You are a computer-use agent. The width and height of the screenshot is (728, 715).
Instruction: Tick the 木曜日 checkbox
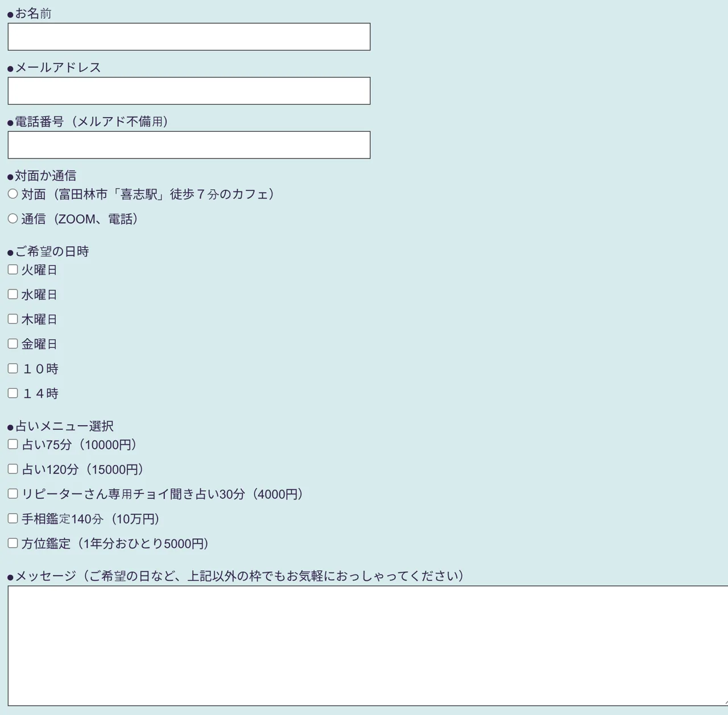coord(13,319)
